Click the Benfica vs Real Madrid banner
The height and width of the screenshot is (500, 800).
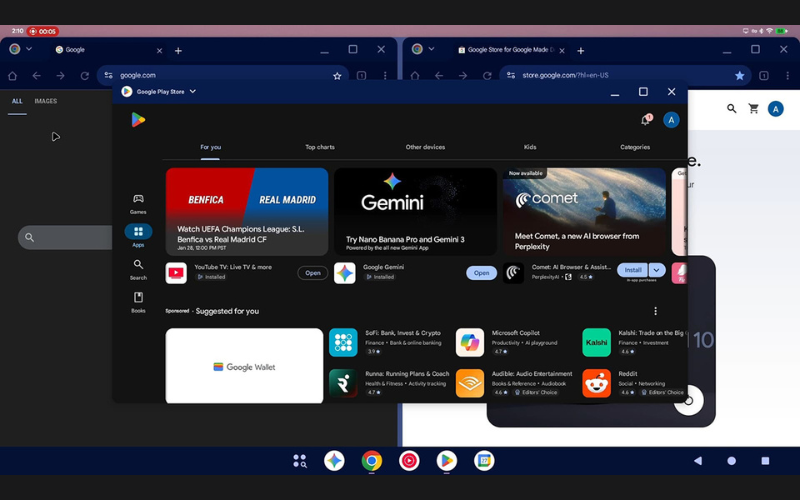tap(247, 211)
